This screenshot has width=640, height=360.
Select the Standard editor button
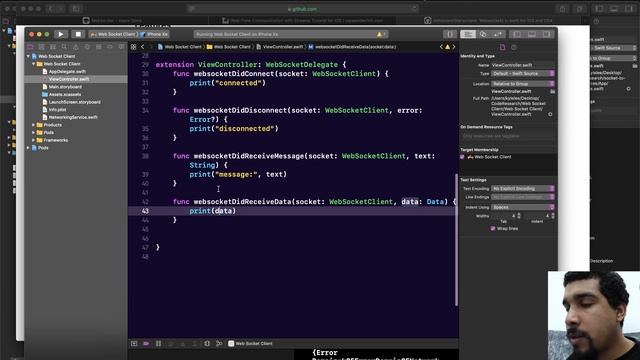(468, 34)
